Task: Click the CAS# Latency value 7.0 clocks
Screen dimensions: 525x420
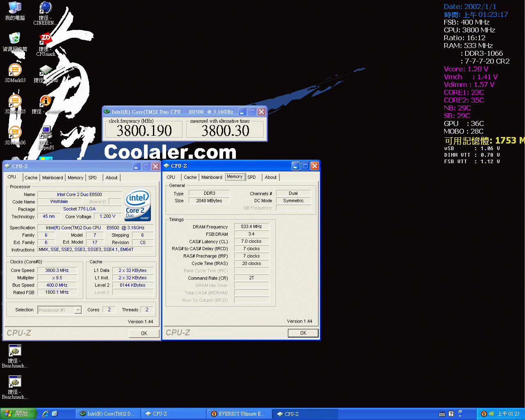Action: coord(251,241)
